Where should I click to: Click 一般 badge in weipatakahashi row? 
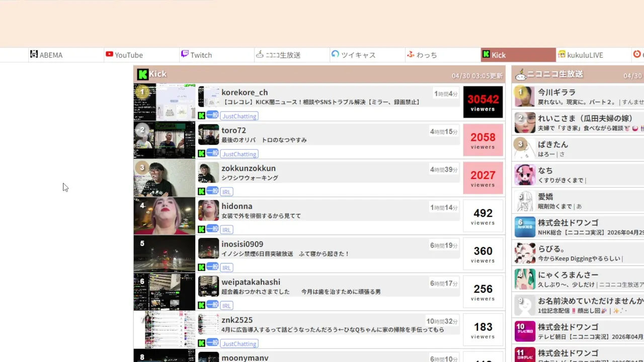tap(212, 305)
